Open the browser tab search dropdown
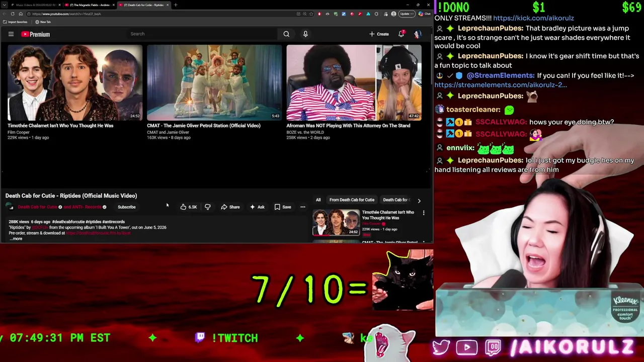Image resolution: width=644 pixels, height=362 pixels. click(5, 5)
